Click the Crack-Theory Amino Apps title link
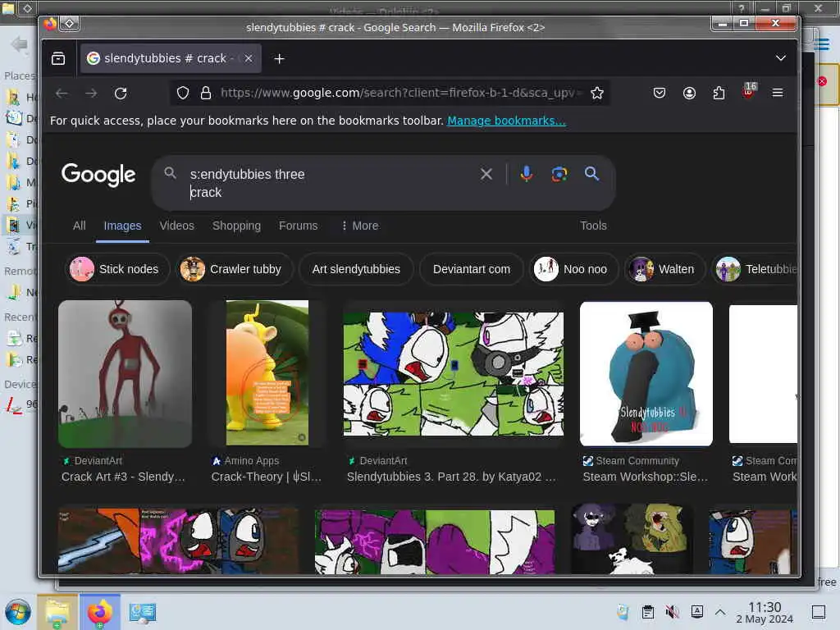Viewport: 840px width, 630px height. coord(267,477)
